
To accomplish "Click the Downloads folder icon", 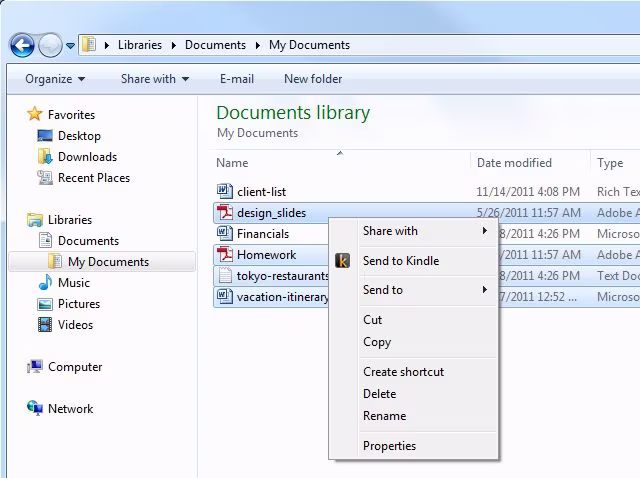I will pos(45,157).
